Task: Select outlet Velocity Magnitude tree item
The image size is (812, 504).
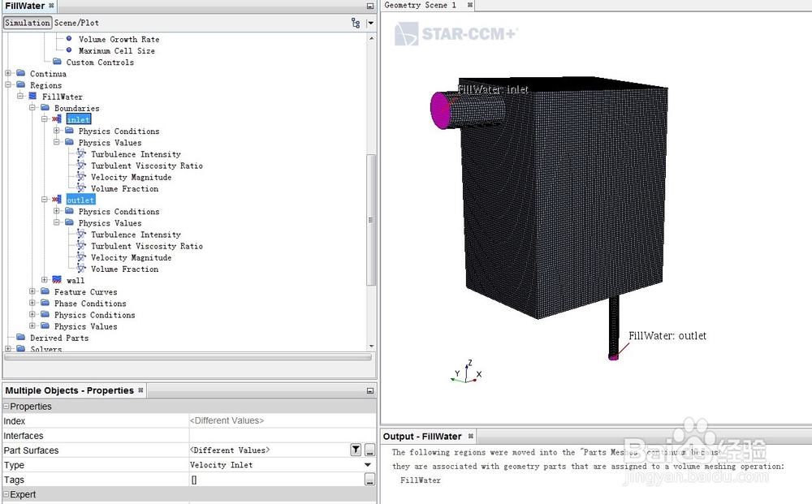Action: click(x=131, y=257)
